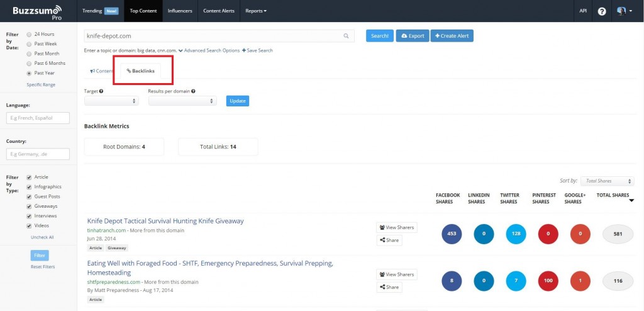Viewport: 644px width, 311px height.
Task: Share the Knife Depot Giveaway article
Action: pyautogui.click(x=389, y=240)
